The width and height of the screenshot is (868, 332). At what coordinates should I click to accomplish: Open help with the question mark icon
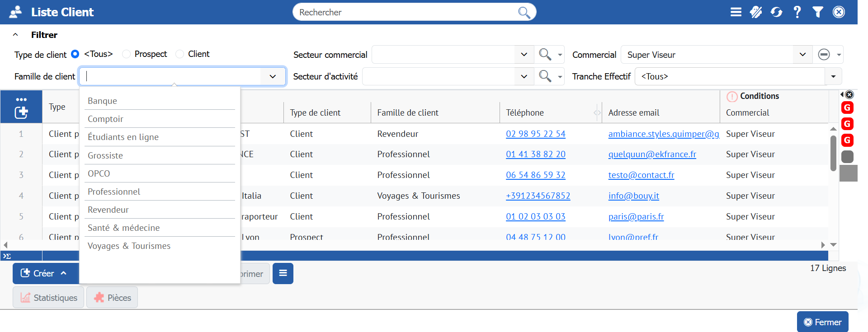(797, 12)
